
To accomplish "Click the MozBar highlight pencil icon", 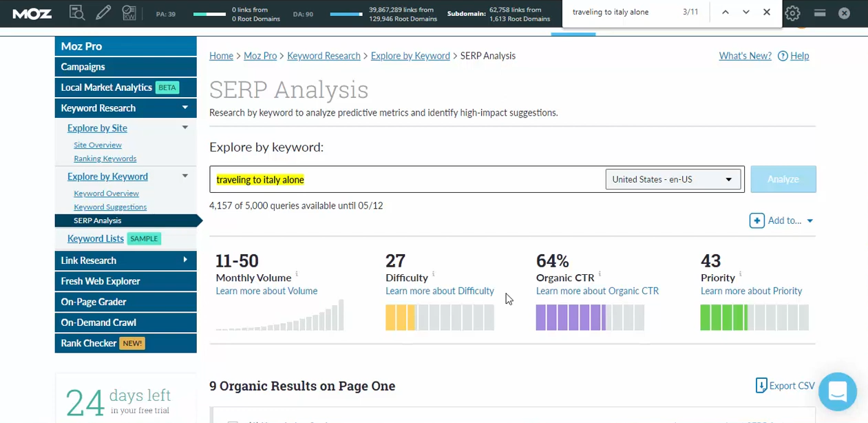I will 103,12.
